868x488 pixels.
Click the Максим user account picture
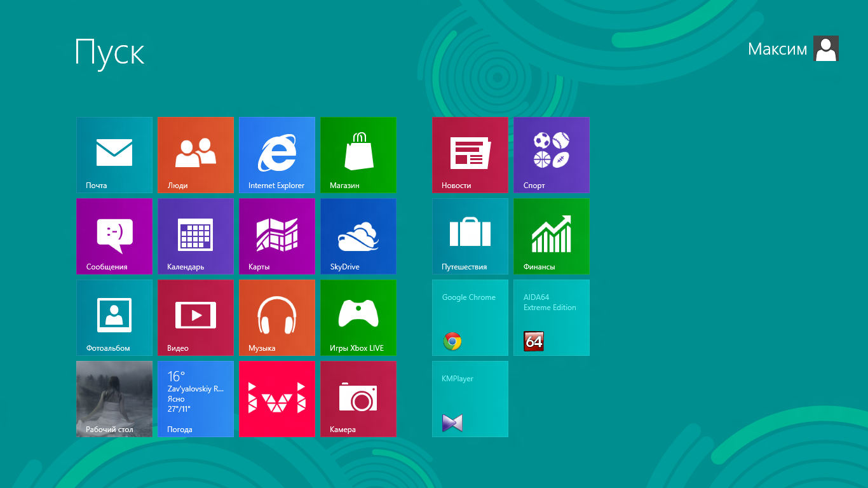tap(826, 49)
